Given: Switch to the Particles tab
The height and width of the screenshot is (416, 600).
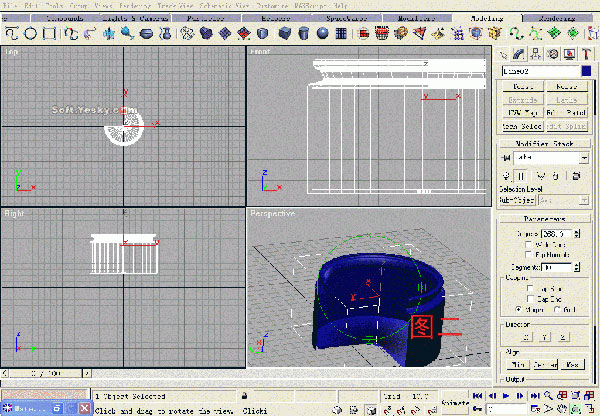Looking at the screenshot, I should [205, 18].
